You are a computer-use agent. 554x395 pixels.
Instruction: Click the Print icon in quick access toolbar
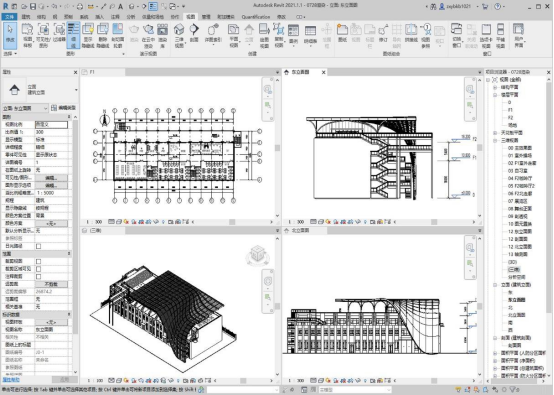coord(80,6)
